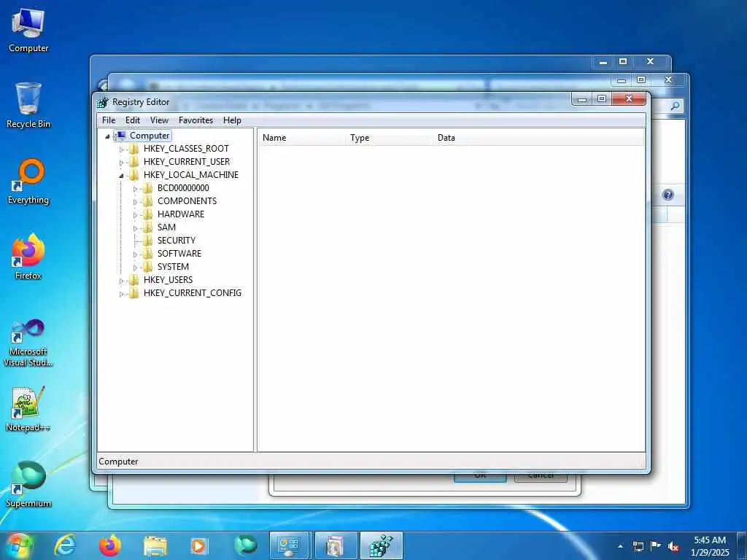747x560 pixels.
Task: Select the Firefox desktop shortcut
Action: coord(28,257)
